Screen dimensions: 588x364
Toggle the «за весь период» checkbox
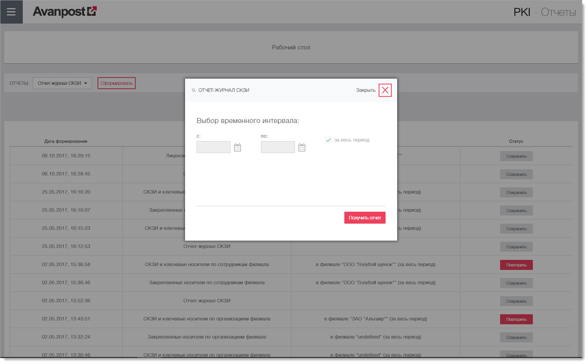point(328,140)
